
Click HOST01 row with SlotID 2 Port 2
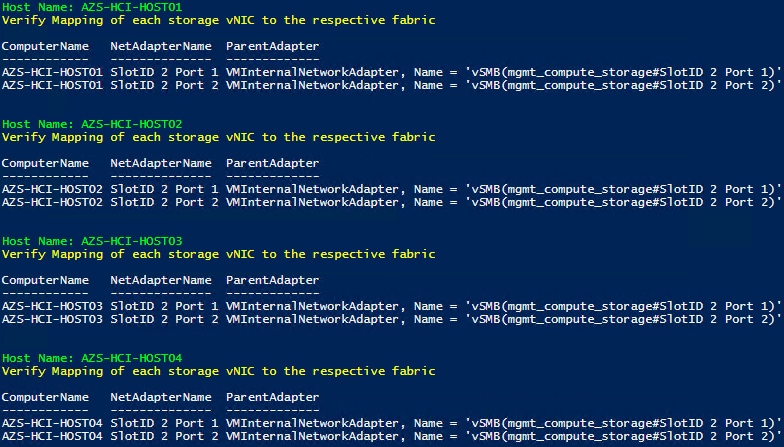392,86
